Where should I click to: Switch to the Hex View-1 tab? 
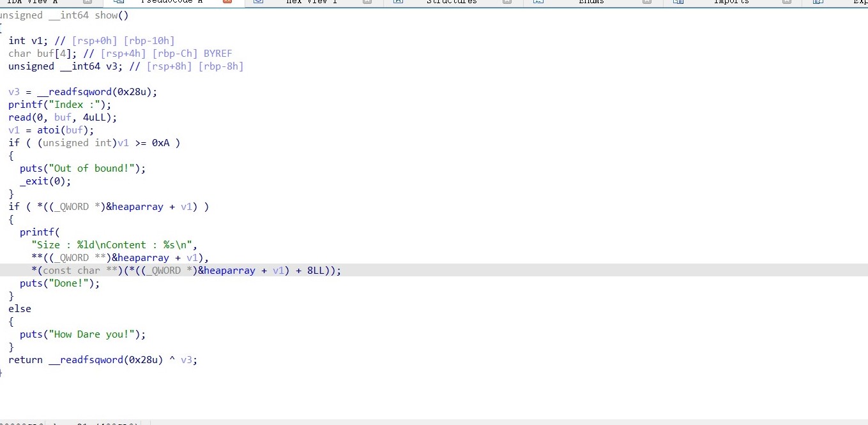click(x=312, y=2)
